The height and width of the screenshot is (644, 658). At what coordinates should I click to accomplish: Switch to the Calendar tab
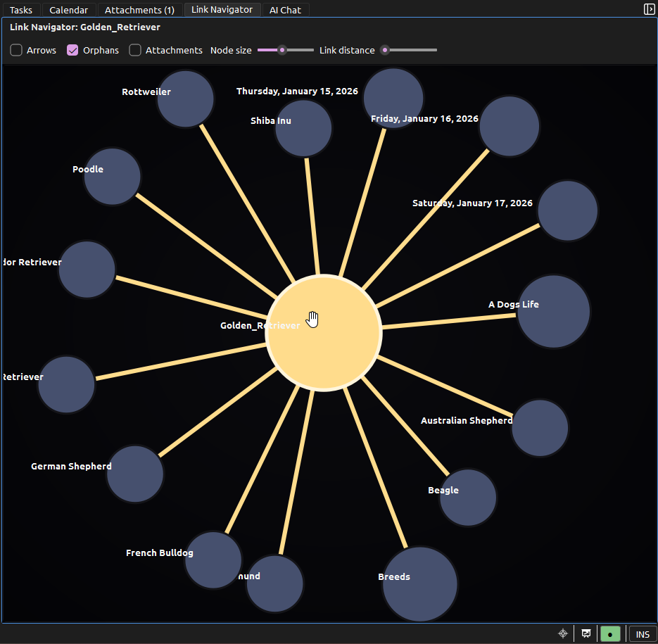tap(68, 9)
